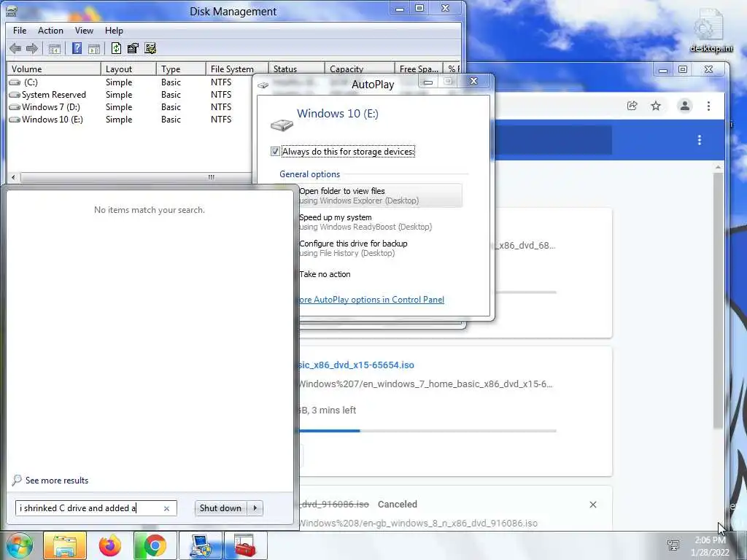Open the Downloads page three-dot menu
The image size is (747, 560).
click(x=700, y=140)
